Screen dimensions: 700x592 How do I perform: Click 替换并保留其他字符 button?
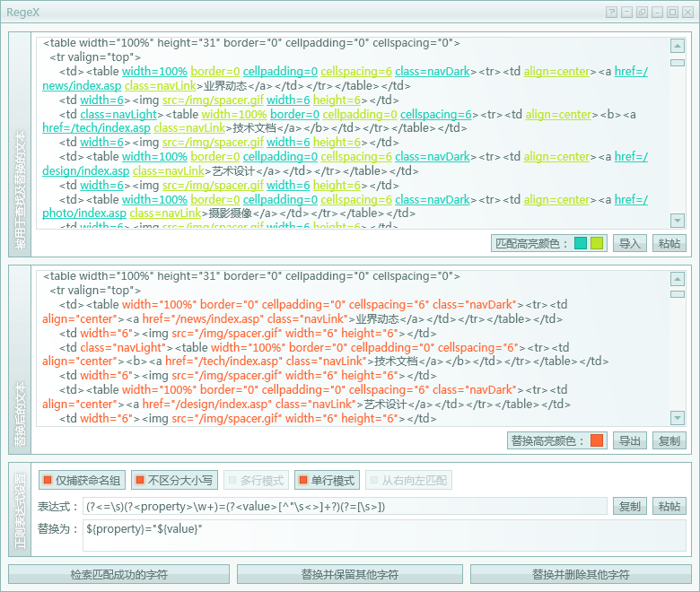click(350, 574)
